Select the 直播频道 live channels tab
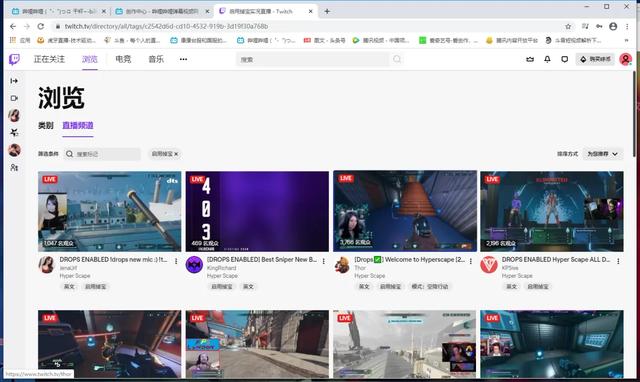Screen dimensions: 640x382 click(78, 126)
